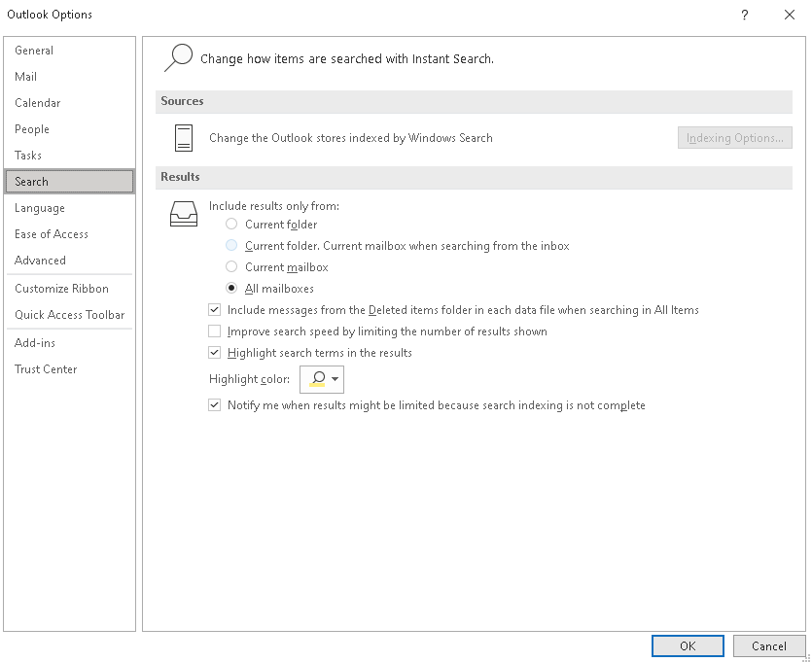Viewport: 812px width, 662px height.
Task: Toggle Include messages from Deleted items checkbox
Action: coord(214,309)
